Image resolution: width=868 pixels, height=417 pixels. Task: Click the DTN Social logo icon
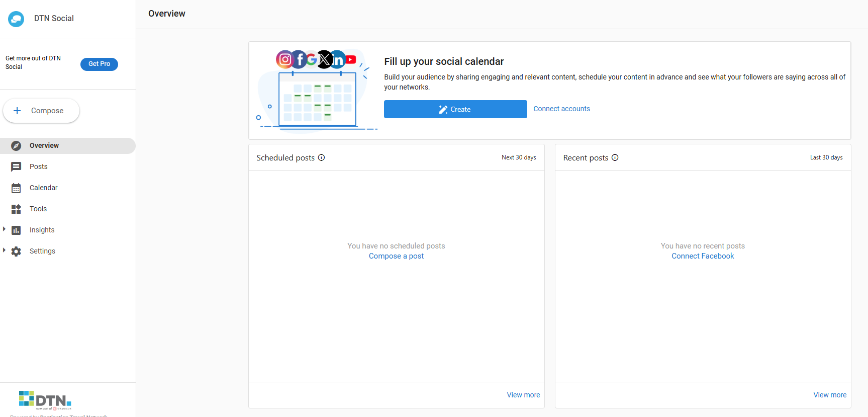16,19
